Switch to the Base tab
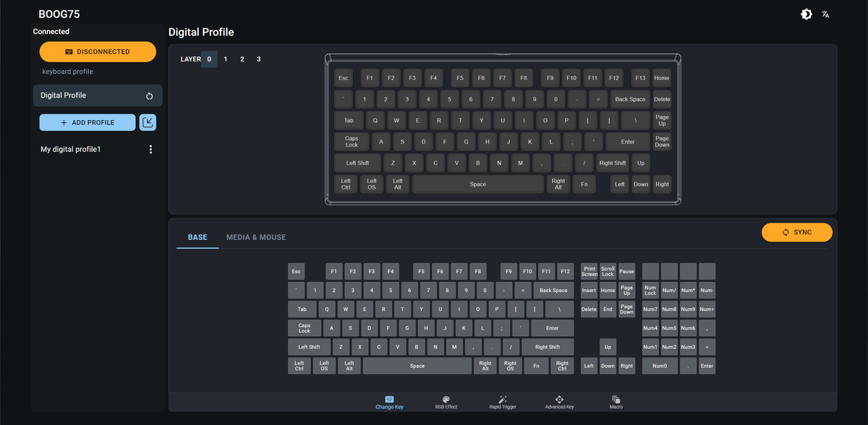868x425 pixels. click(x=197, y=237)
